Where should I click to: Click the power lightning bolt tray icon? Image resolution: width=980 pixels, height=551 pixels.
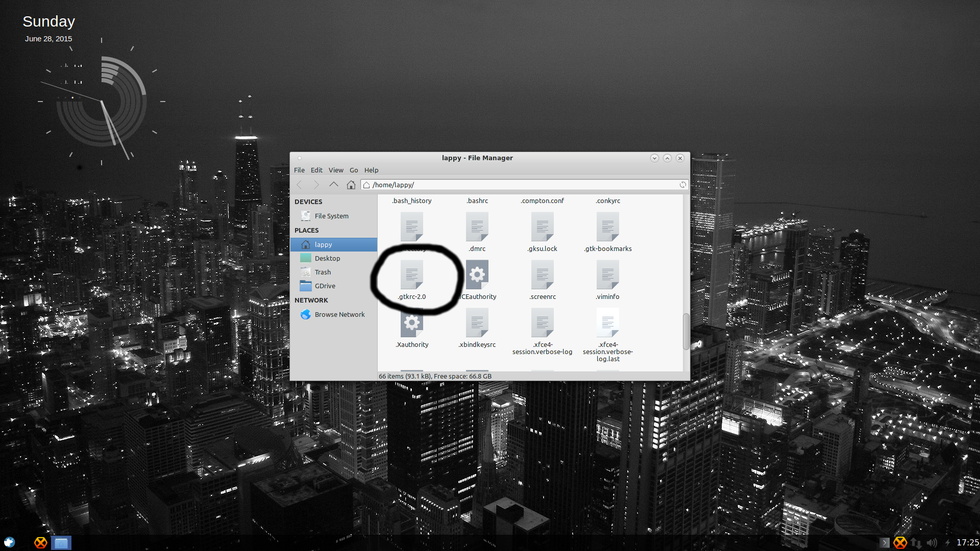click(947, 543)
